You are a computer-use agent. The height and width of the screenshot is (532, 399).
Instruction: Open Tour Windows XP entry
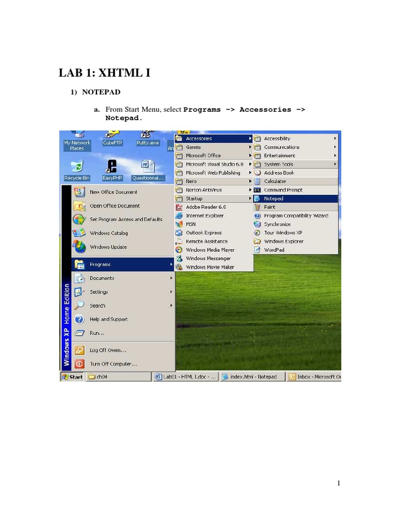296,233
